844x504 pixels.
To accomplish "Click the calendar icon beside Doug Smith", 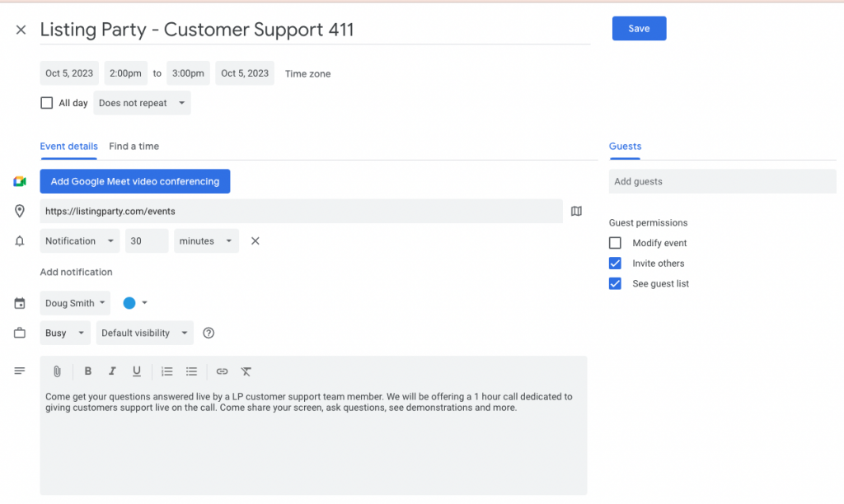I will (20, 303).
